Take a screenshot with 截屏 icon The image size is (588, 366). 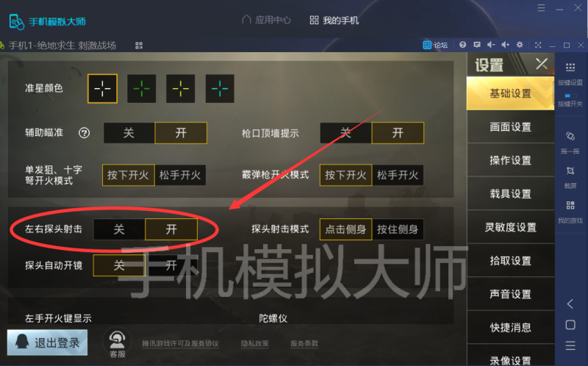pyautogui.click(x=570, y=171)
